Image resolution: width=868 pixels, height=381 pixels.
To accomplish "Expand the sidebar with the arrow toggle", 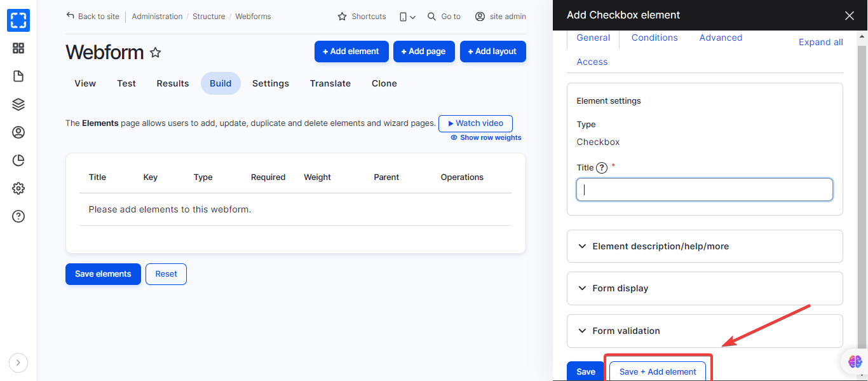I will point(18,363).
